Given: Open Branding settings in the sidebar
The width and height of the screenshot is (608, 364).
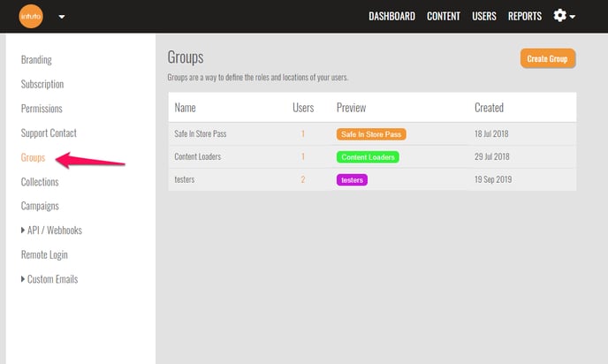Looking at the screenshot, I should pos(36,60).
